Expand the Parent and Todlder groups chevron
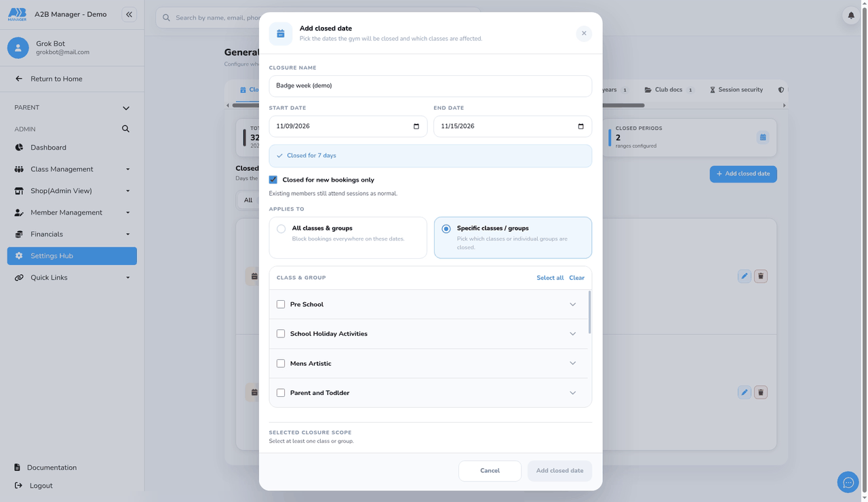This screenshot has width=868, height=502. (573, 393)
